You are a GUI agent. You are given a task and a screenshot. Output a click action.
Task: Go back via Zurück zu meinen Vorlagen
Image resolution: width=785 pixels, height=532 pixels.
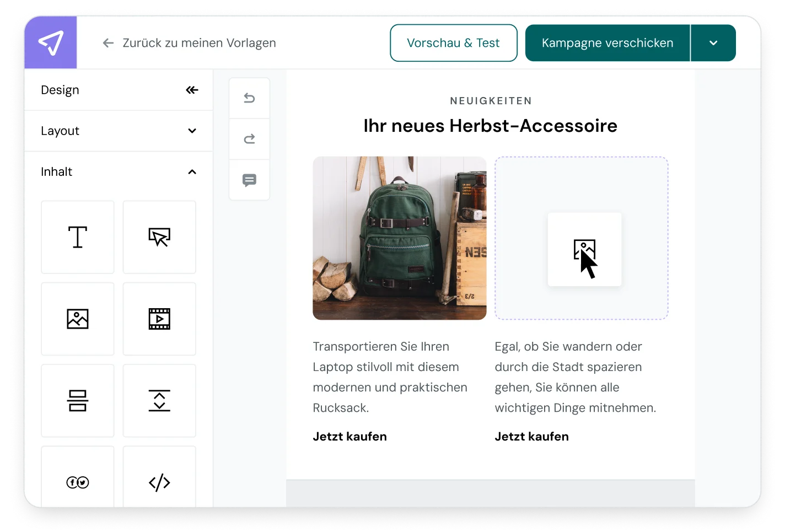pyautogui.click(x=190, y=43)
